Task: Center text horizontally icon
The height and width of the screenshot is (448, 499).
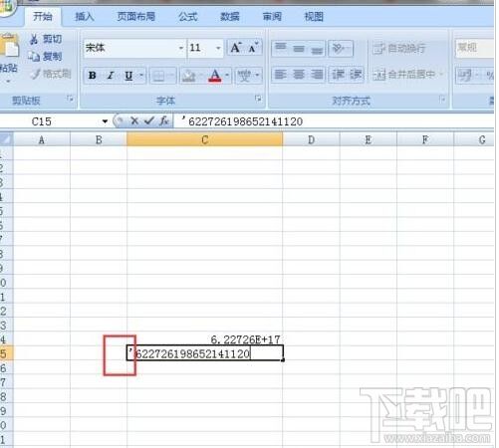Action: 299,75
